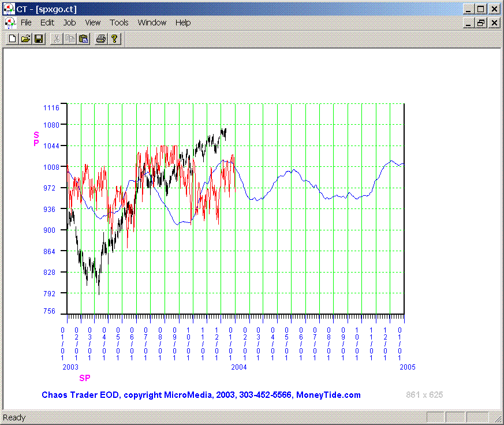Click the 864 y-axis label
The width and height of the screenshot is (504, 425).
click(50, 251)
